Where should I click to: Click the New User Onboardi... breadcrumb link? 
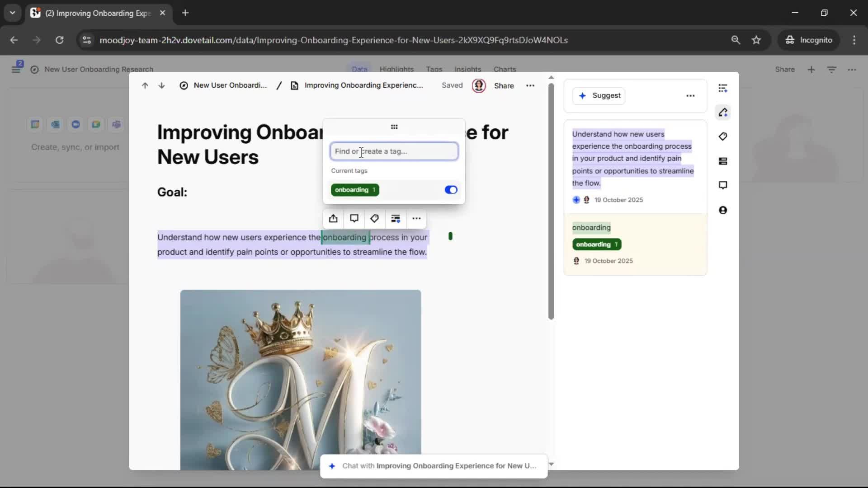tap(230, 85)
